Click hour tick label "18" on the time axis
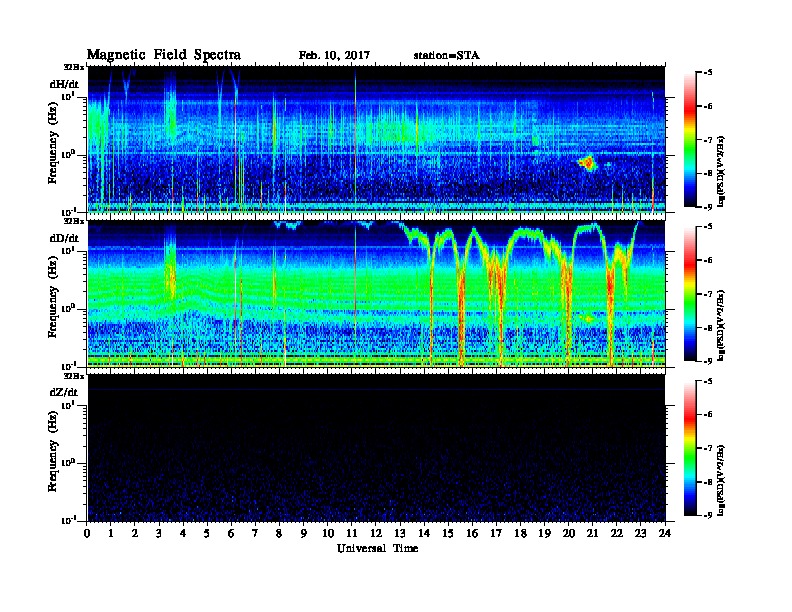This screenshot has width=792, height=612. pyautogui.click(x=521, y=534)
